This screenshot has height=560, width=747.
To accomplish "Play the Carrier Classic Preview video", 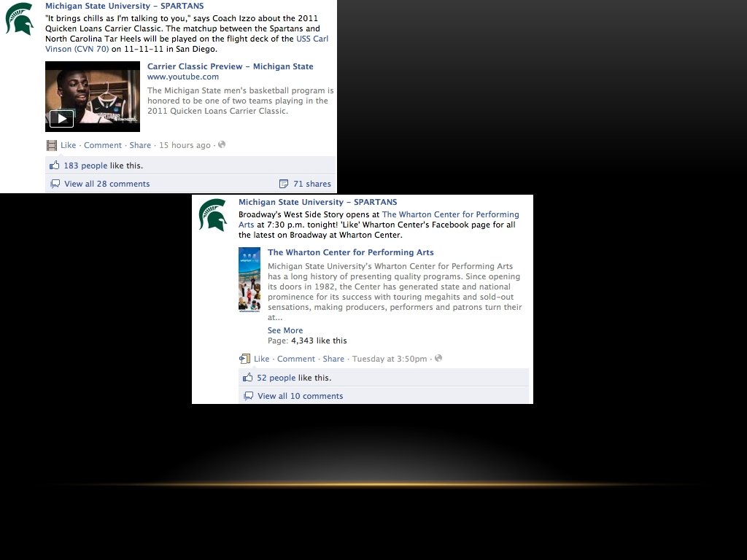I will point(62,119).
